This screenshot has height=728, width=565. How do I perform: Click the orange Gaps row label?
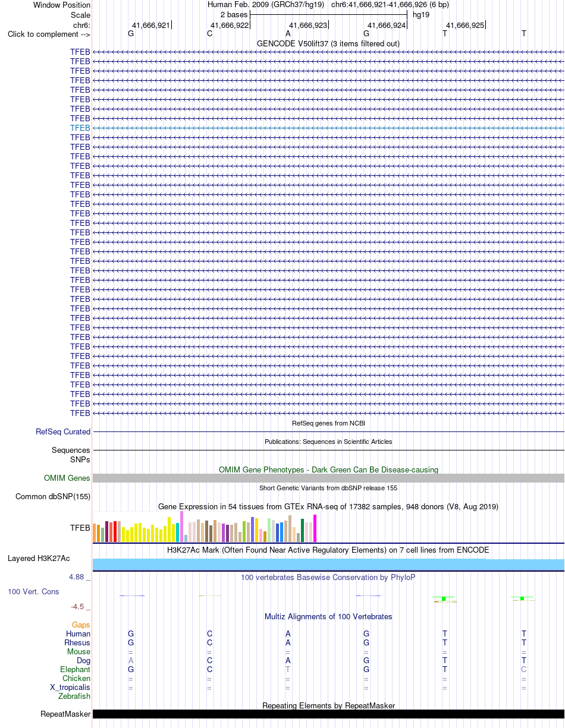(81, 625)
